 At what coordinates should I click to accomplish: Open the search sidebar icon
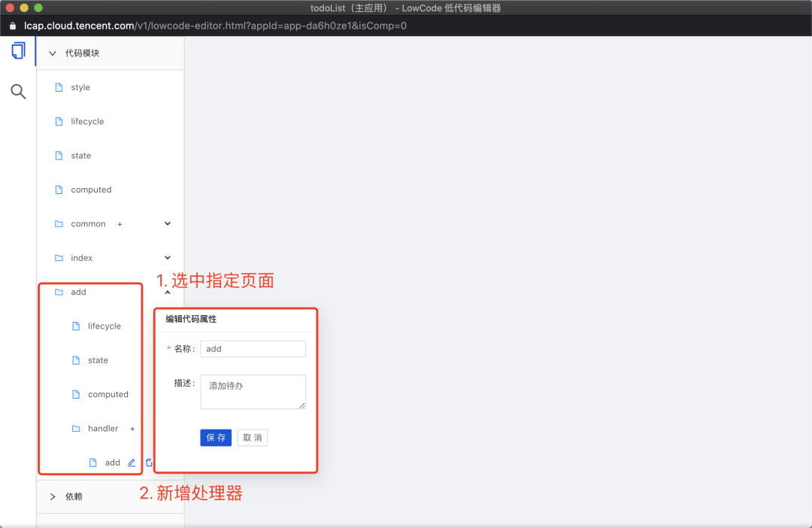coord(18,92)
